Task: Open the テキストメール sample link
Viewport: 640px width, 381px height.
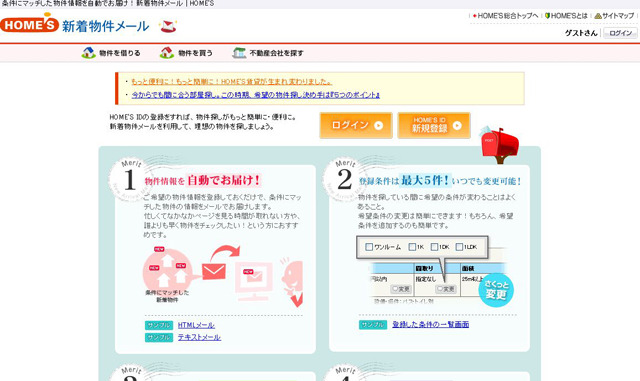Action: 199,337
